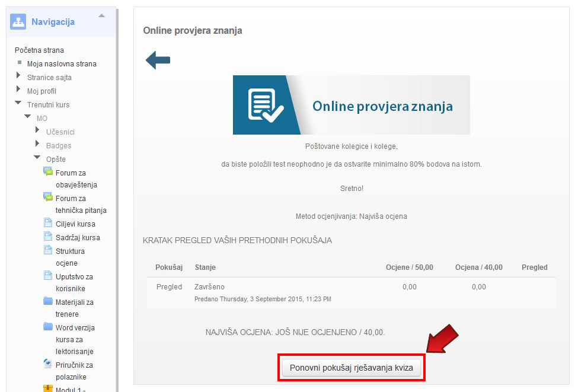Collapse the Trenutni kurs tree node
Image resolution: width=575 pixels, height=392 pixels.
[18, 104]
